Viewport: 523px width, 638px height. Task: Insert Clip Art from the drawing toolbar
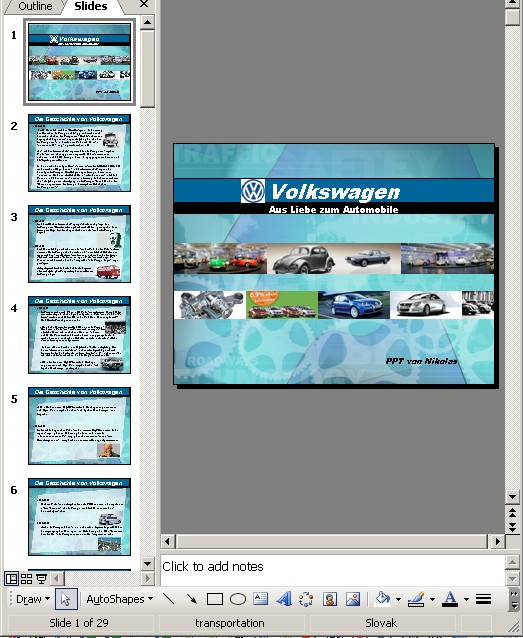(x=330, y=599)
